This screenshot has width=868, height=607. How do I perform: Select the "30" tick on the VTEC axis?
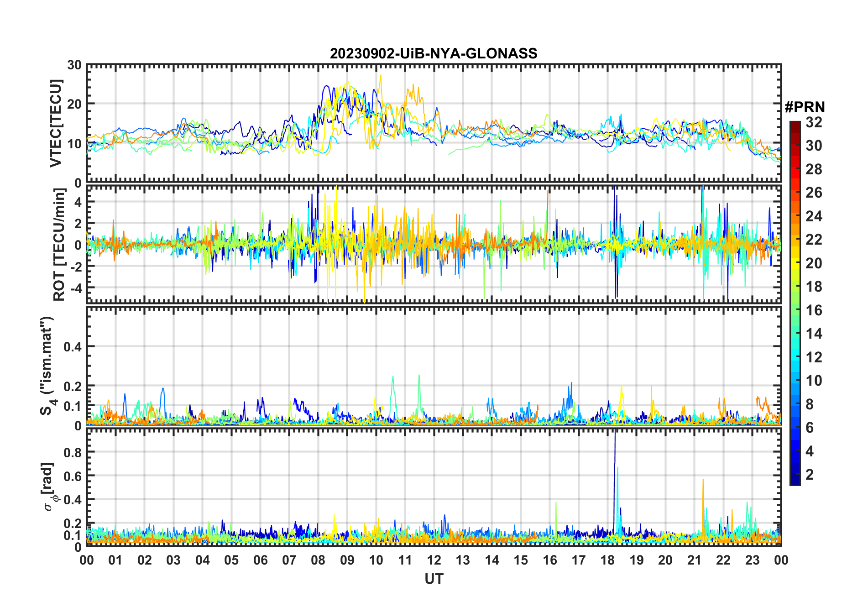point(75,65)
